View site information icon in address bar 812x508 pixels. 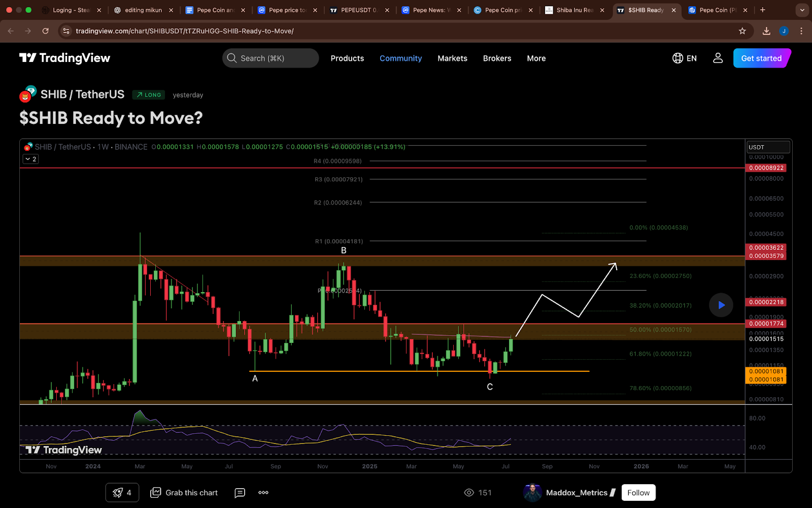click(66, 31)
